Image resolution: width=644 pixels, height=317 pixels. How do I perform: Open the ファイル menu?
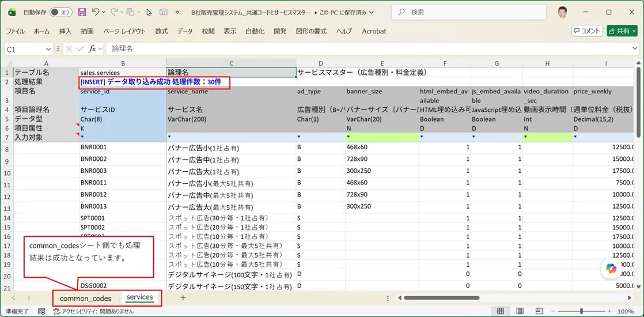[x=15, y=31]
